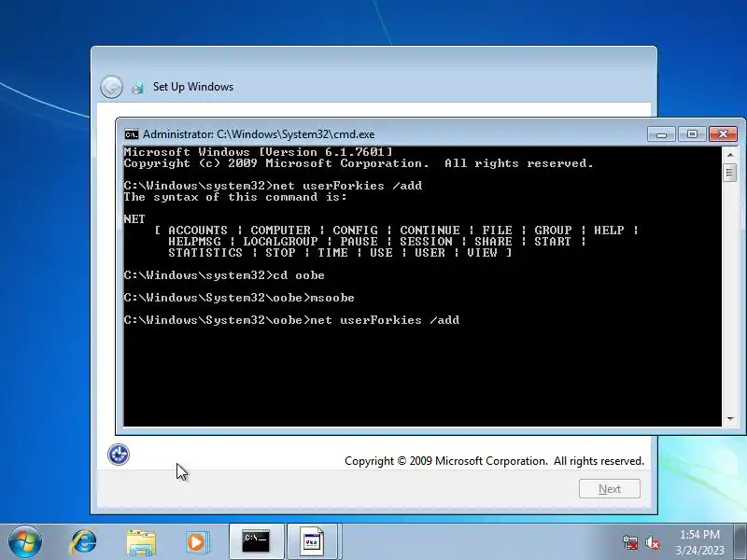Launch Internet Explorer from the taskbar
Image resolution: width=747 pixels, height=560 pixels.
click(x=83, y=542)
